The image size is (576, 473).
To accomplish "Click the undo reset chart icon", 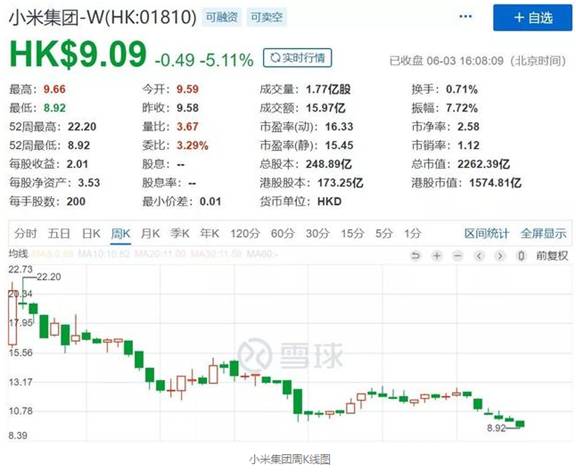I will (415, 256).
